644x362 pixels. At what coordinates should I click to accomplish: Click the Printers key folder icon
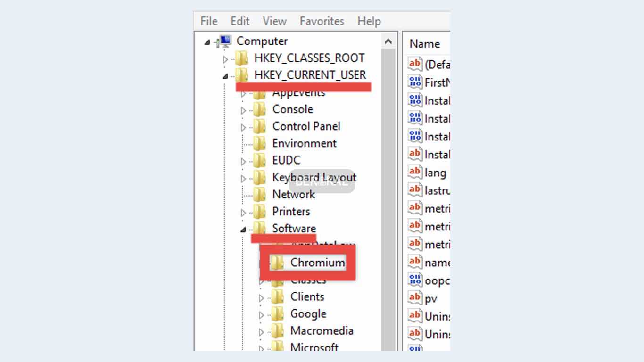point(260,212)
